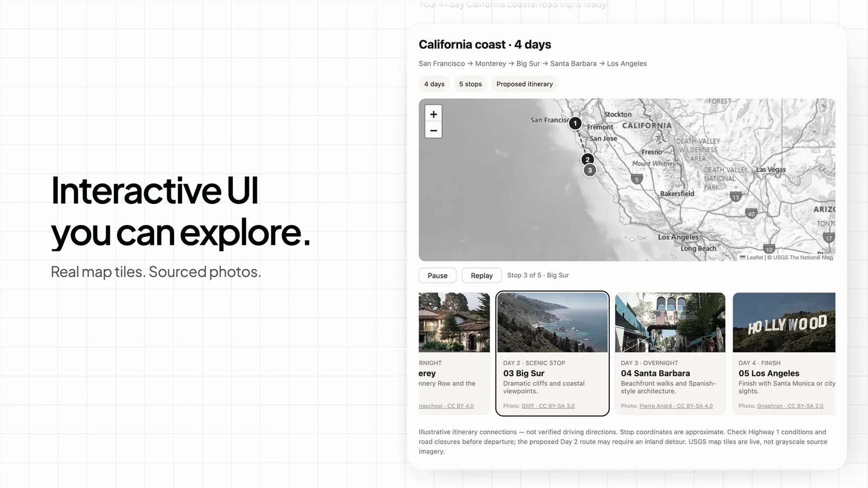Open the Monterey house photo
The image size is (868, 488).
coord(454,323)
